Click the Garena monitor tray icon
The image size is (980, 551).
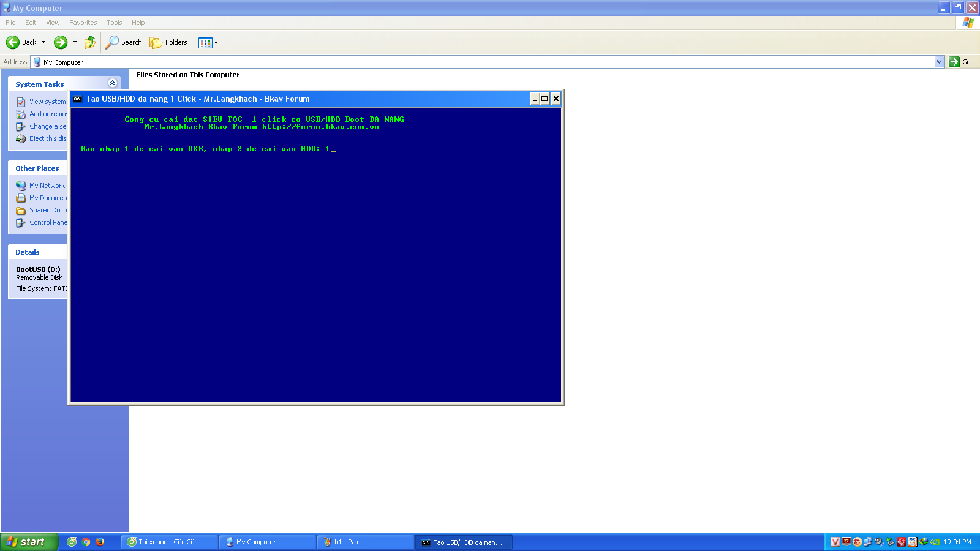tap(846, 542)
